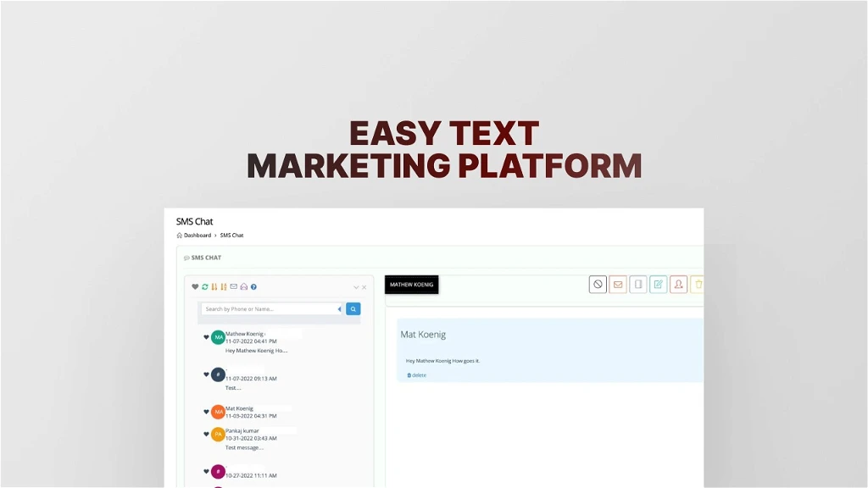Image resolution: width=868 pixels, height=488 pixels.
Task: Select the block contact icon in chat toolbar
Action: tap(598, 284)
